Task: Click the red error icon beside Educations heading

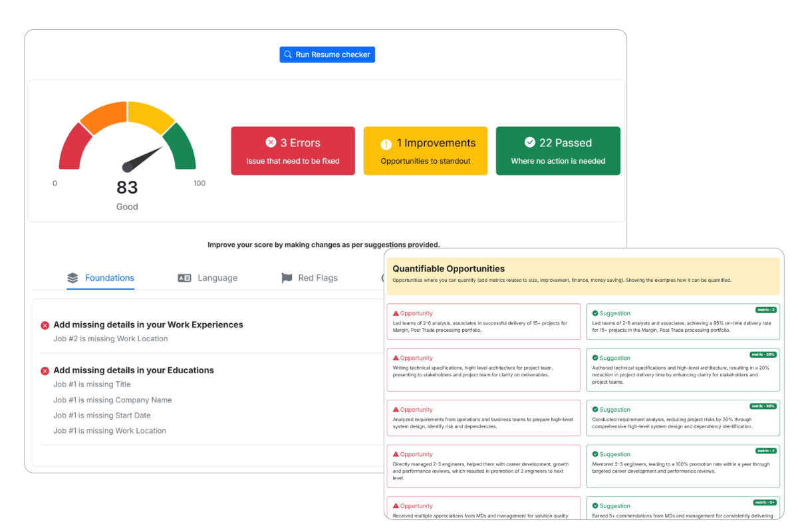Action: (x=45, y=370)
